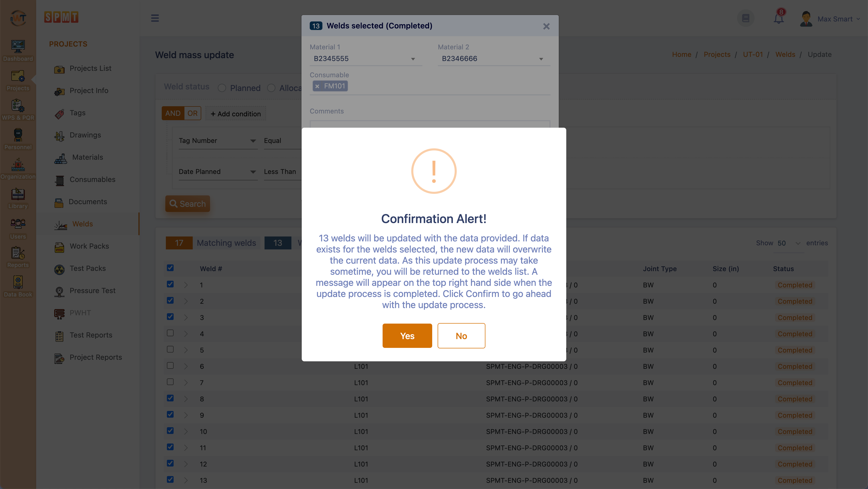Image resolution: width=868 pixels, height=489 pixels.
Task: Open the Data Book icon
Action: pyautogui.click(x=18, y=282)
